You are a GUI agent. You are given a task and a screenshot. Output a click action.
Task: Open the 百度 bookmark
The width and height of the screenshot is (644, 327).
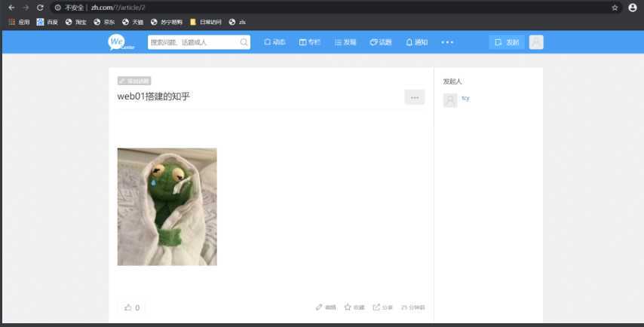pos(48,22)
